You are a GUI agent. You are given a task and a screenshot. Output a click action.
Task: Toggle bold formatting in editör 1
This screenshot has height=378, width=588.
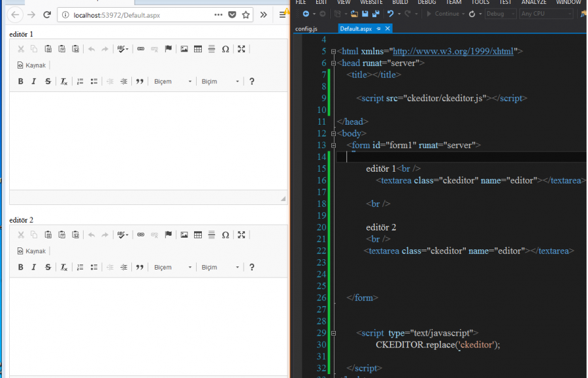[x=20, y=80]
